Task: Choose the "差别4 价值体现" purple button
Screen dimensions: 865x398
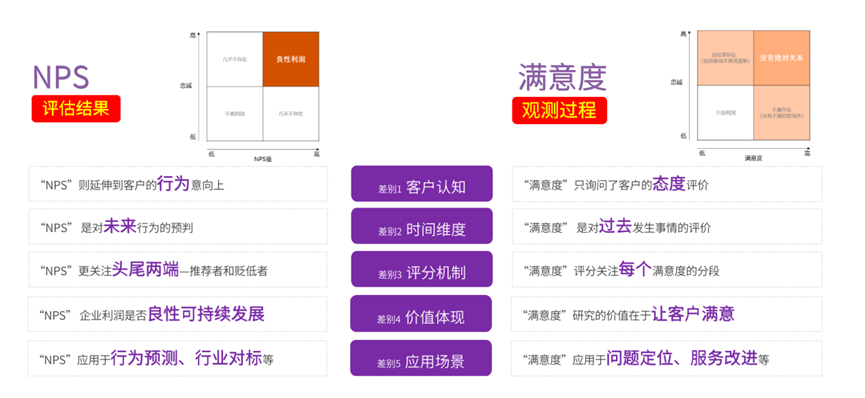Action: coord(420,314)
